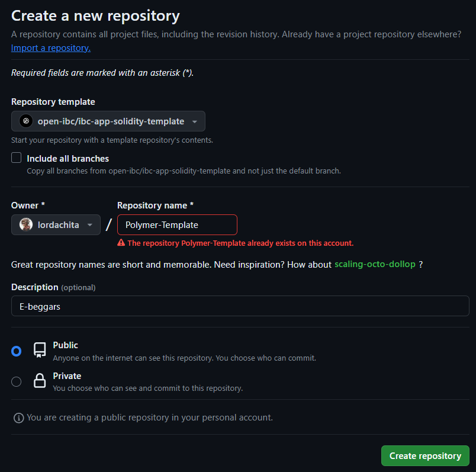This screenshot has height=472, width=476.
Task: Click the red warning triangle icon
Action: click(121, 243)
